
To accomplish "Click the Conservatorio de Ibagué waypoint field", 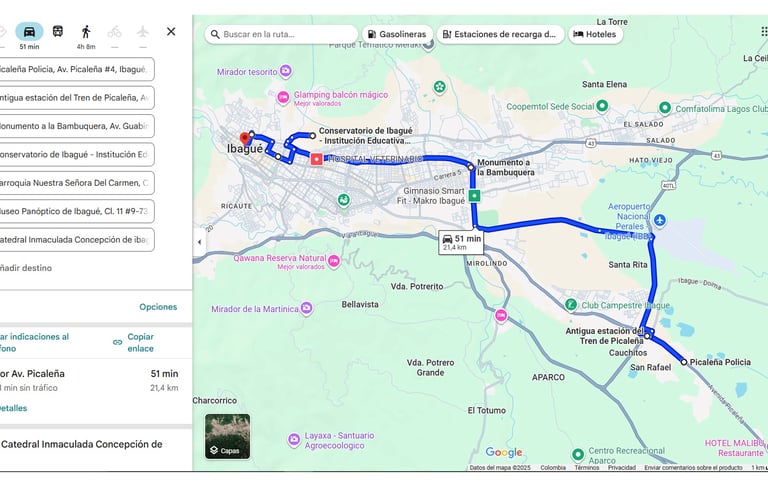I will point(77,154).
